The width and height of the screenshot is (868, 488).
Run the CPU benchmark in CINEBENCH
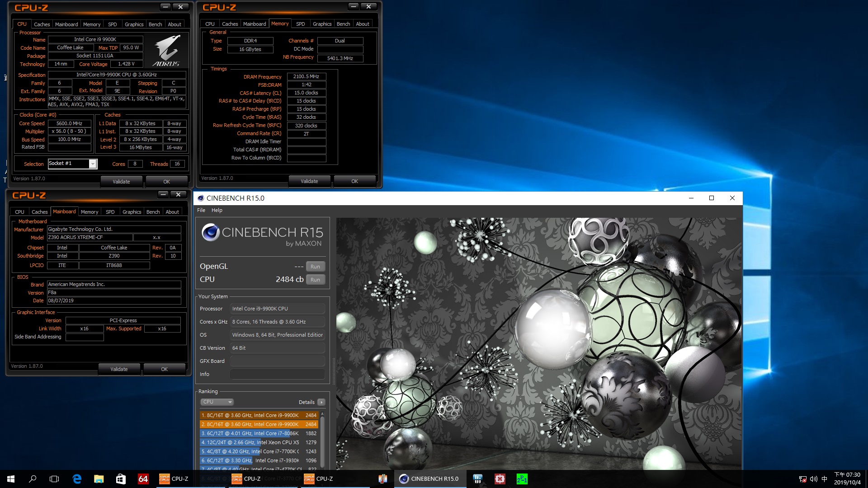(315, 280)
